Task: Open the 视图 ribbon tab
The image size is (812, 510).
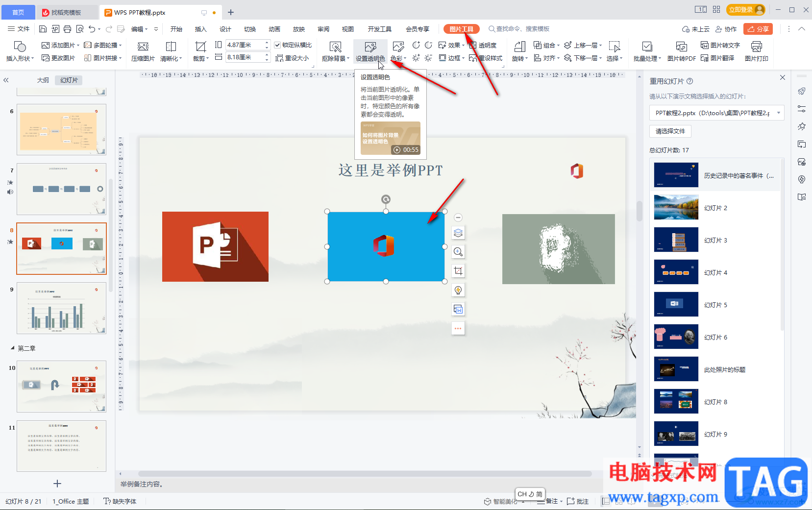Action: 348,29
